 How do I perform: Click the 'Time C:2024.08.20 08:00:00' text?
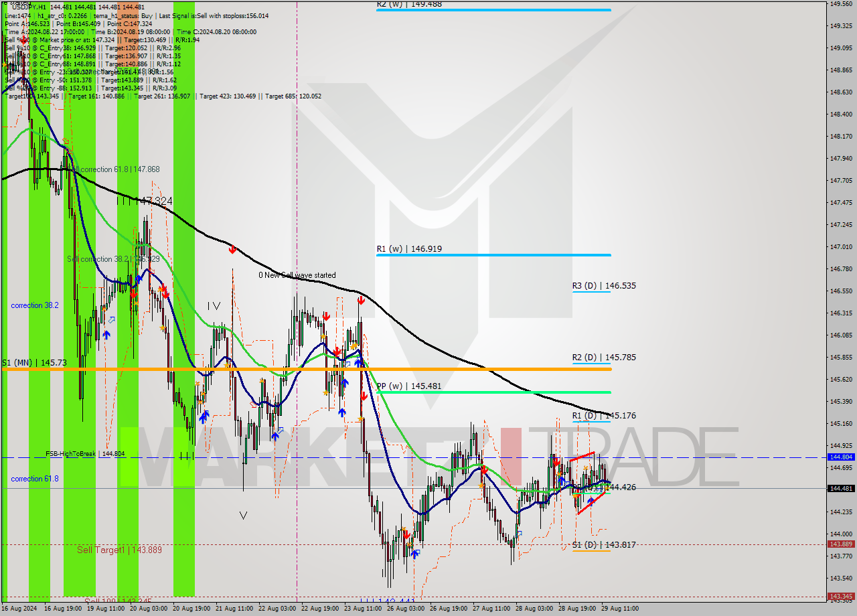pos(218,31)
